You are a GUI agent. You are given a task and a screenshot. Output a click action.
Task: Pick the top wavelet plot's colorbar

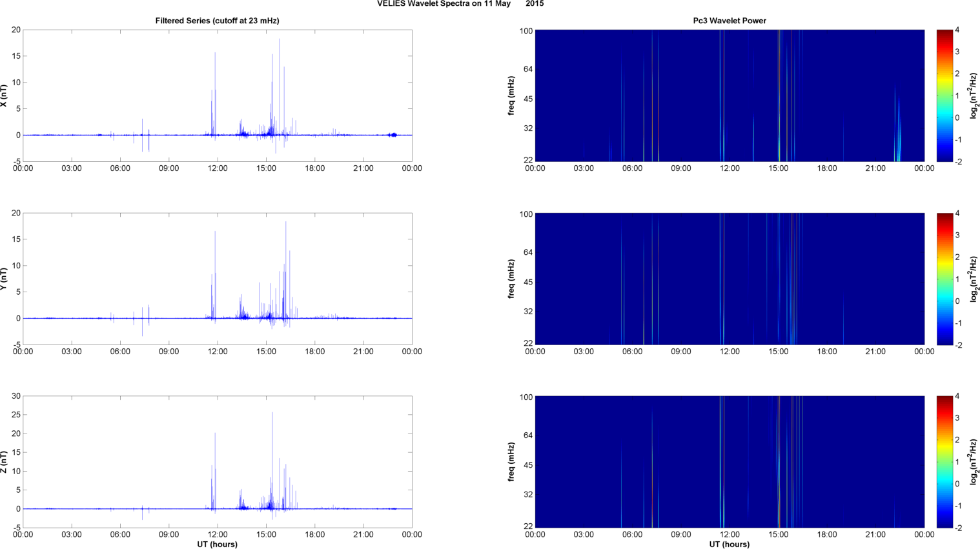[x=944, y=95]
